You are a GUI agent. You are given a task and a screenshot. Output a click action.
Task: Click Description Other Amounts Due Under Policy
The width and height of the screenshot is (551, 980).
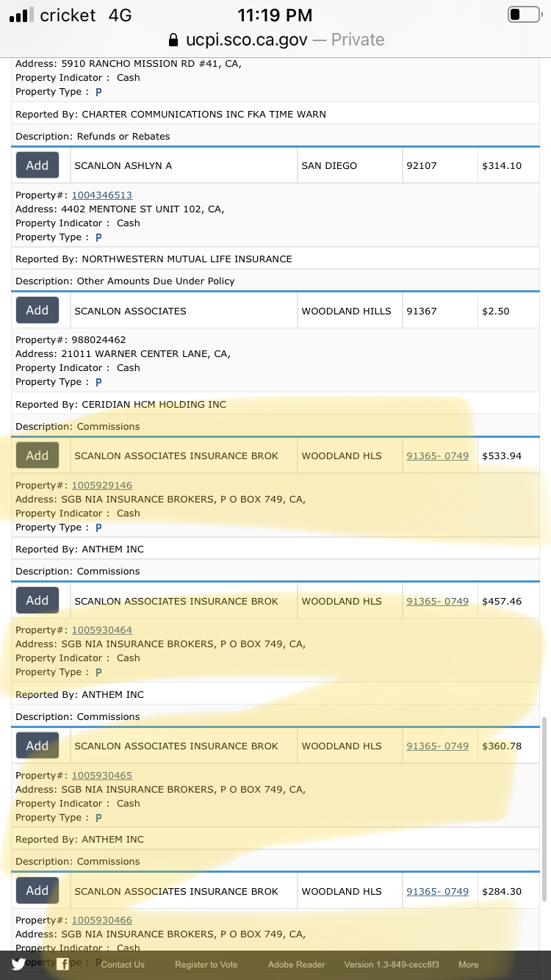coord(125,281)
